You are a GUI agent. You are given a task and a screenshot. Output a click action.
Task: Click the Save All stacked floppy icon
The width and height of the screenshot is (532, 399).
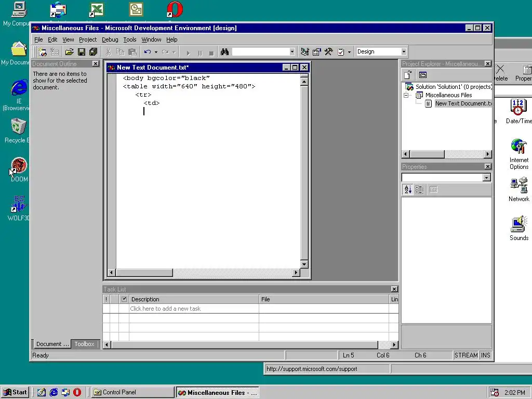coord(94,52)
